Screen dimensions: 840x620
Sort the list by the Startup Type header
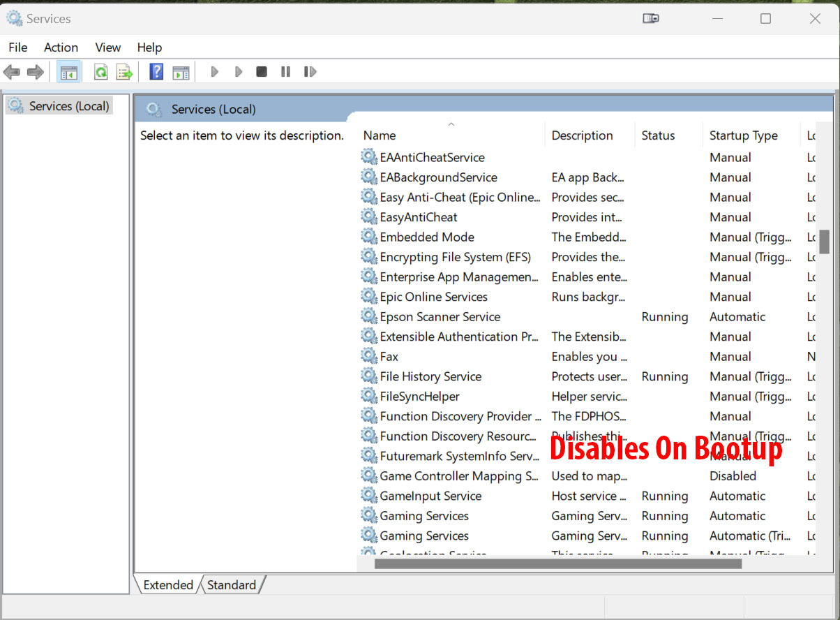click(x=743, y=135)
